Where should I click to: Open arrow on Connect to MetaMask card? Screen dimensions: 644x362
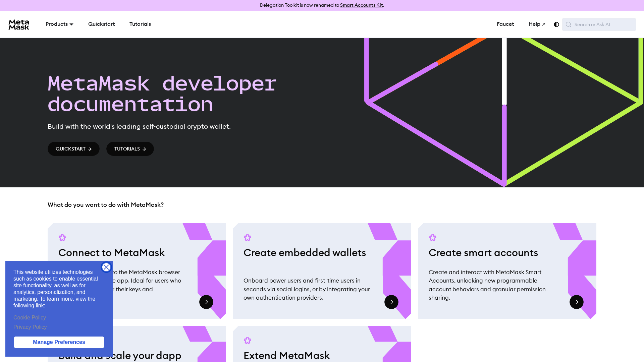pos(206,302)
